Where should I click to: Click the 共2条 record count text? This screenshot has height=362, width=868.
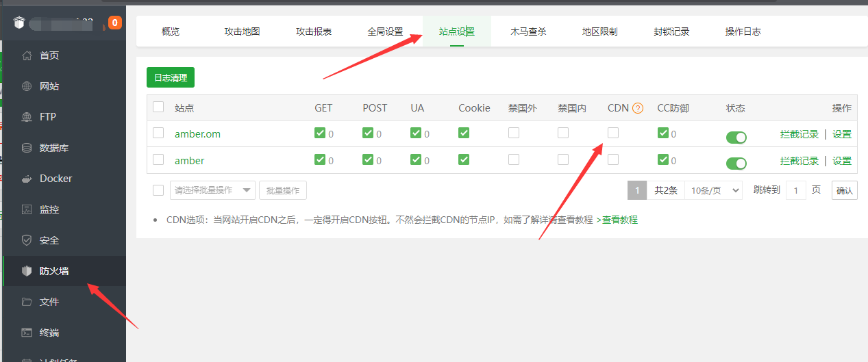click(666, 190)
